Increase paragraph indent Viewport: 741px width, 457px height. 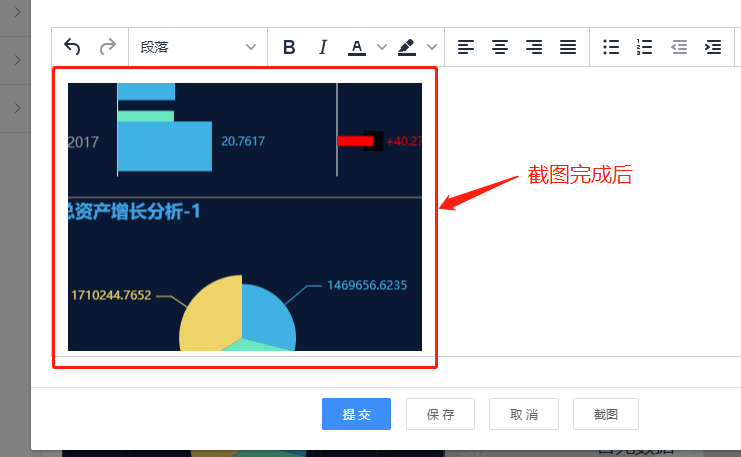coord(713,47)
